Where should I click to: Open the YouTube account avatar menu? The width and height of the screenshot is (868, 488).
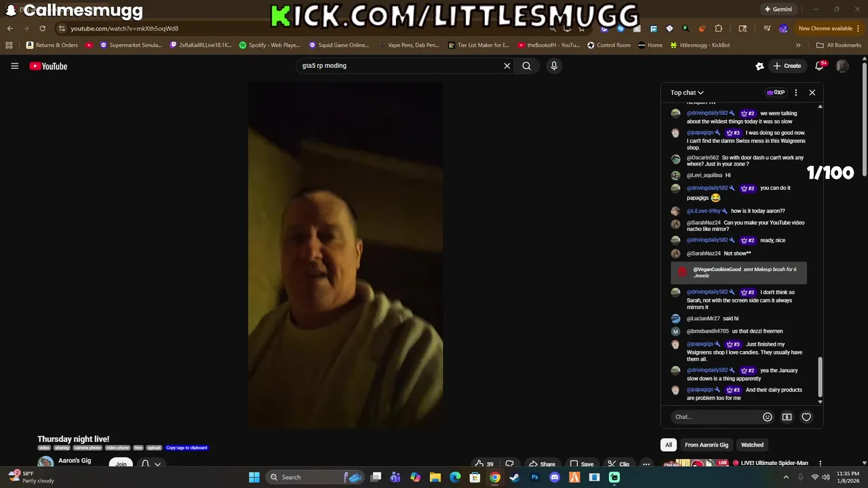842,66
